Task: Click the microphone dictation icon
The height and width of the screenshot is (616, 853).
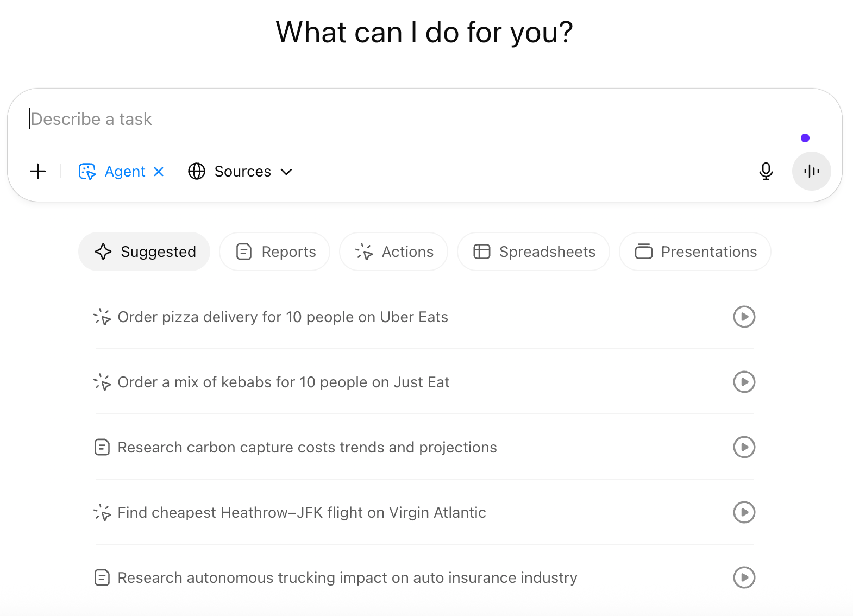Action: click(766, 172)
